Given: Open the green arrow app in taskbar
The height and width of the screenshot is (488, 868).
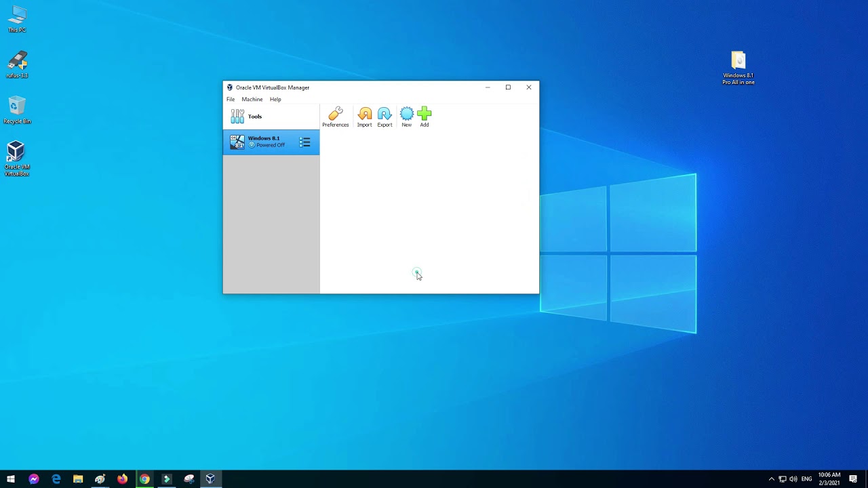Looking at the screenshot, I should coord(166,479).
